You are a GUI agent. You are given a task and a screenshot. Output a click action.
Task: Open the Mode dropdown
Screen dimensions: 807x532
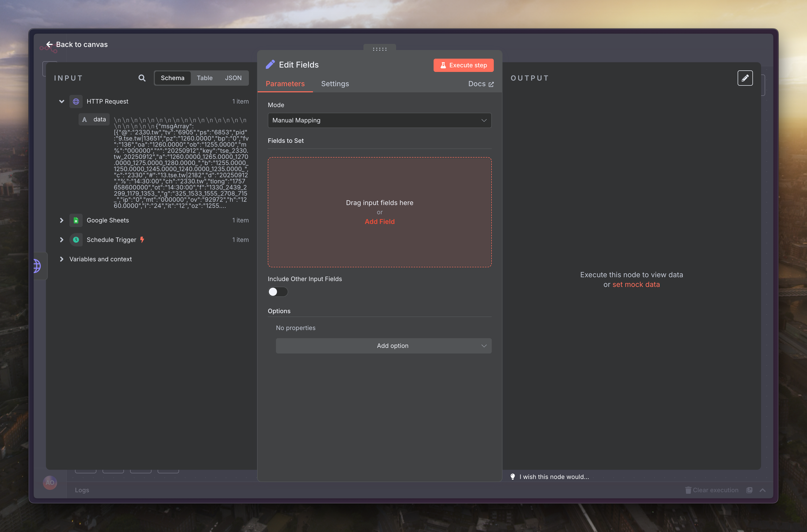coord(379,120)
